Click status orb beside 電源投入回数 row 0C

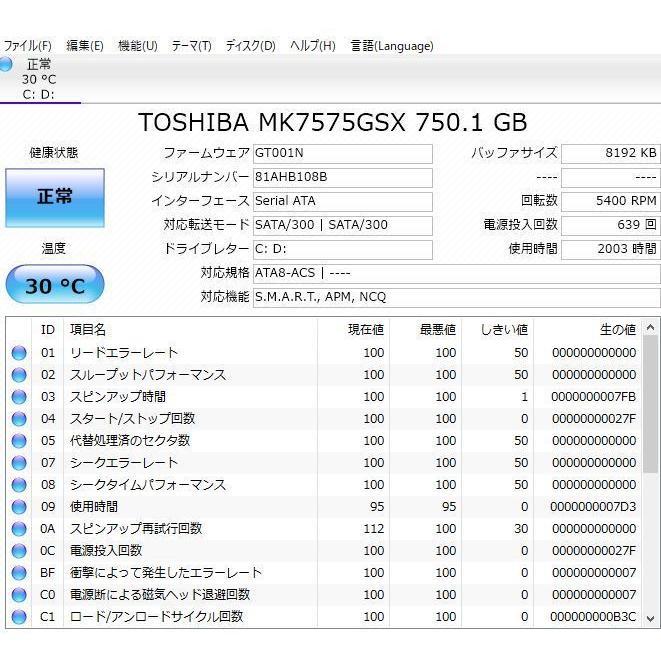click(x=18, y=551)
